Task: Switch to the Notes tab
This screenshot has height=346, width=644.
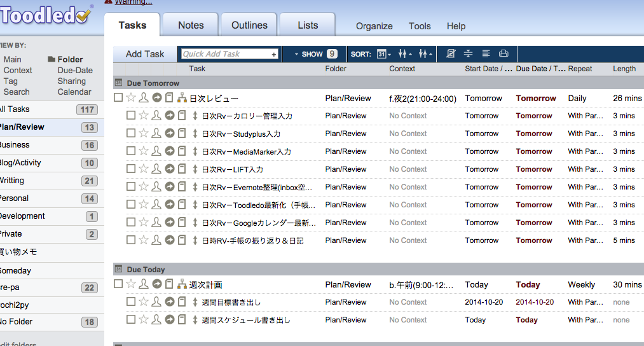Action: pos(191,25)
